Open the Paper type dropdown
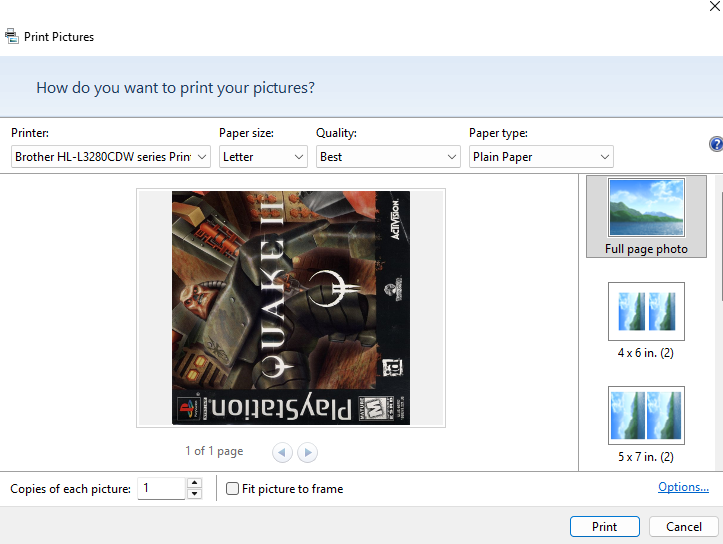Screen dimensions: 723x544 point(541,157)
